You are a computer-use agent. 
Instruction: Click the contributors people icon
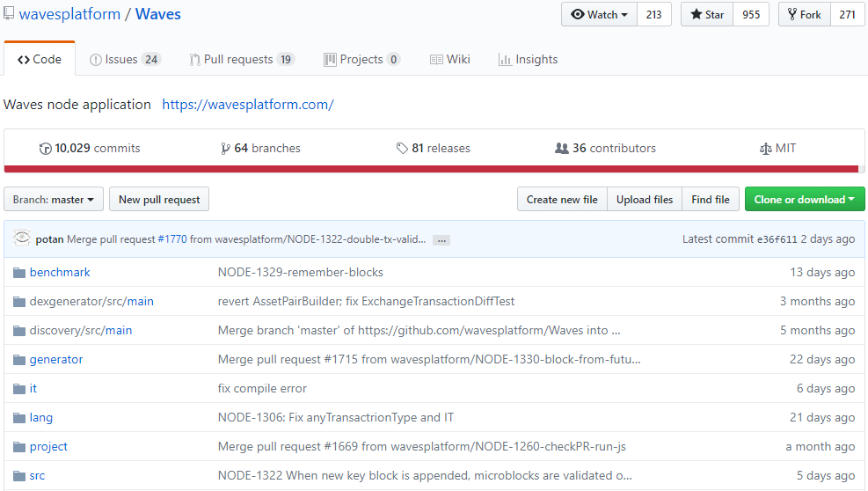click(562, 149)
